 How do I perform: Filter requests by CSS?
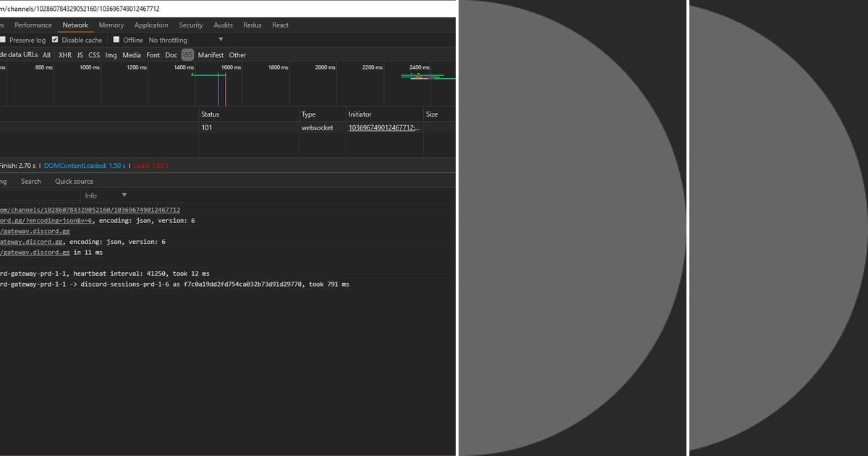[x=94, y=55]
